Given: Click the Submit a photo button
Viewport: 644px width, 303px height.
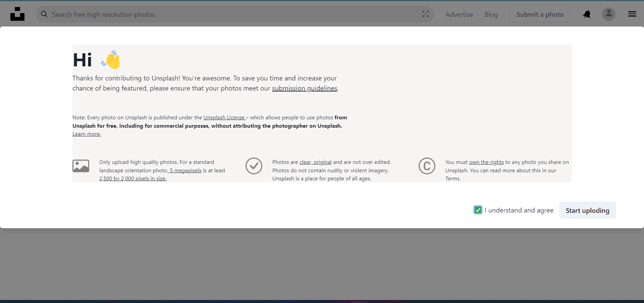Looking at the screenshot, I should point(540,14).
